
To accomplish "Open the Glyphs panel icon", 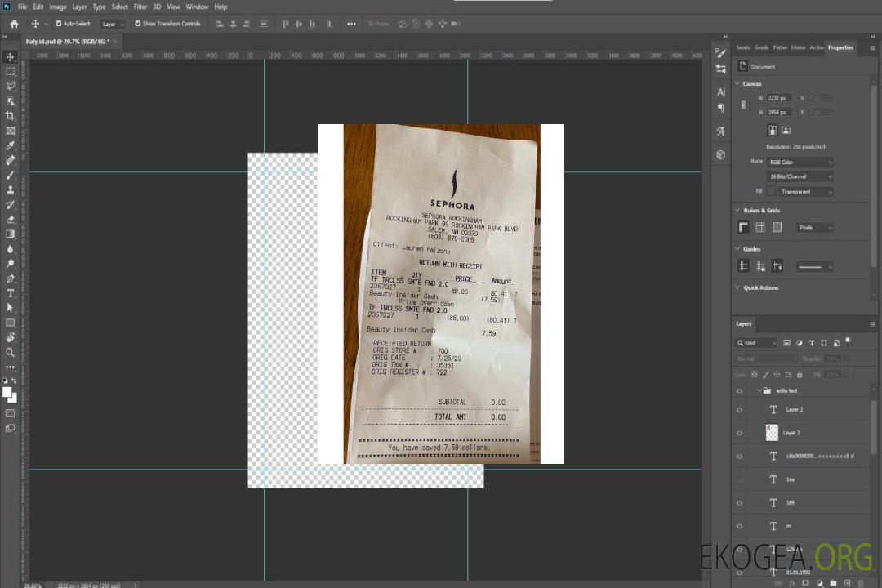I will point(721,131).
